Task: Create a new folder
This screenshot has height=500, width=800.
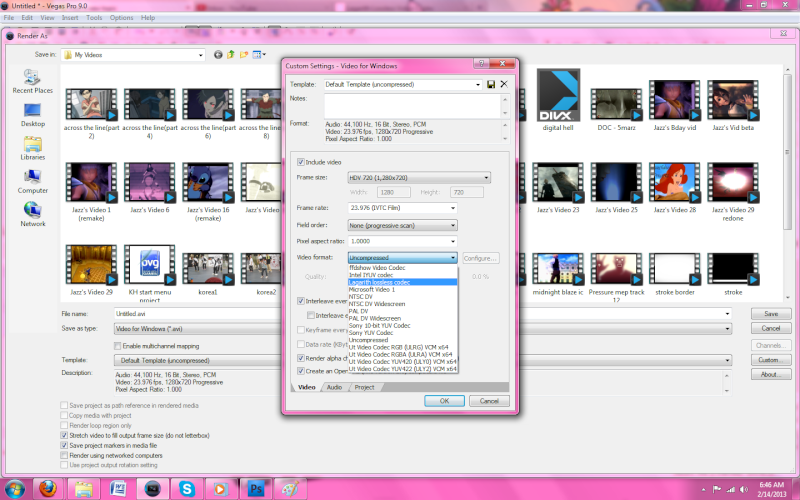Action: (x=244, y=55)
